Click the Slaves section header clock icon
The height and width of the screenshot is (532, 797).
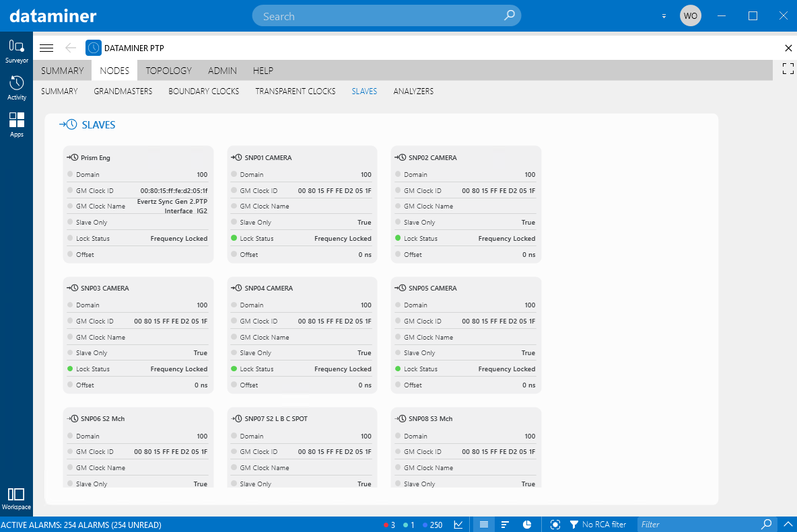[68, 124]
